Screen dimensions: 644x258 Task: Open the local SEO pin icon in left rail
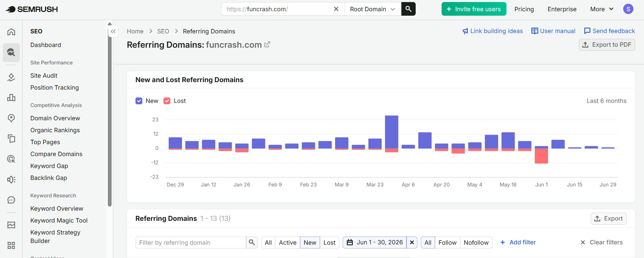tap(11, 118)
